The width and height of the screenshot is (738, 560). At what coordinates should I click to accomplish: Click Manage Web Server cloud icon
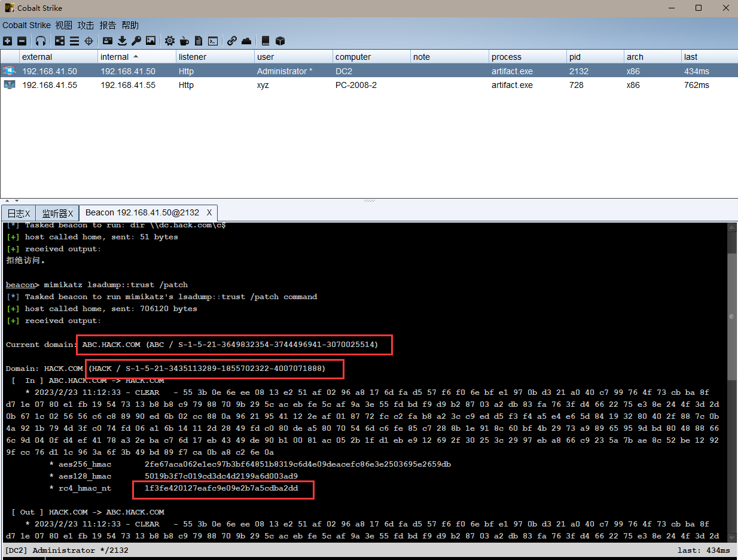(x=246, y=41)
